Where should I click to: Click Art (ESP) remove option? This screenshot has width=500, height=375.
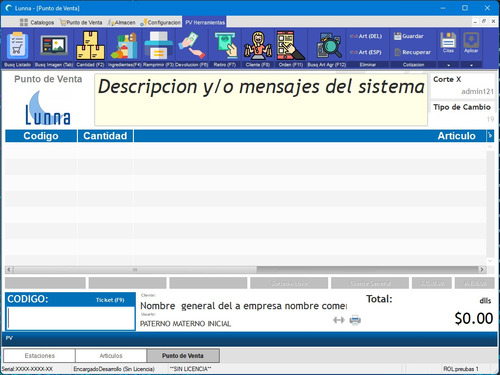[366, 52]
